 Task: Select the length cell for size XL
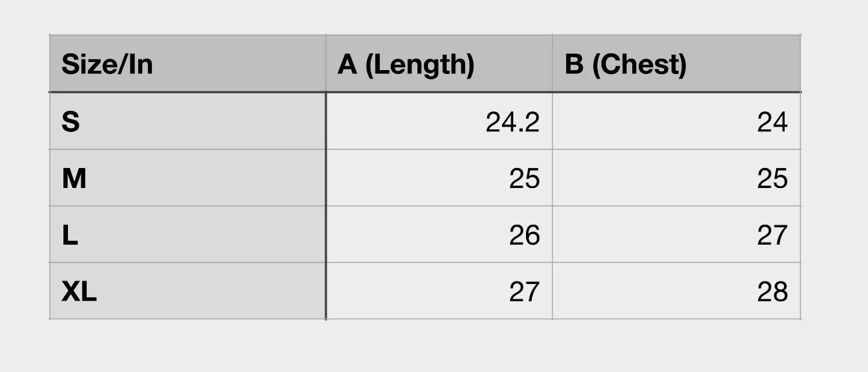click(x=439, y=291)
